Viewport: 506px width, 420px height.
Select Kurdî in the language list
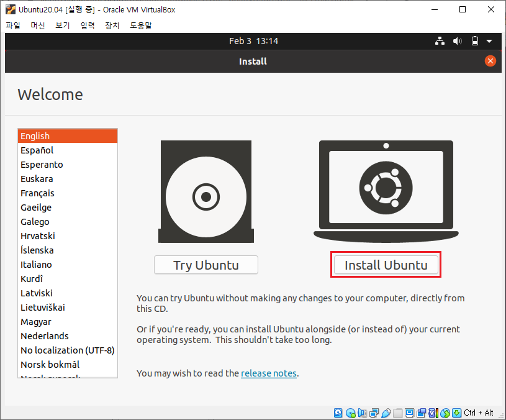click(68, 279)
